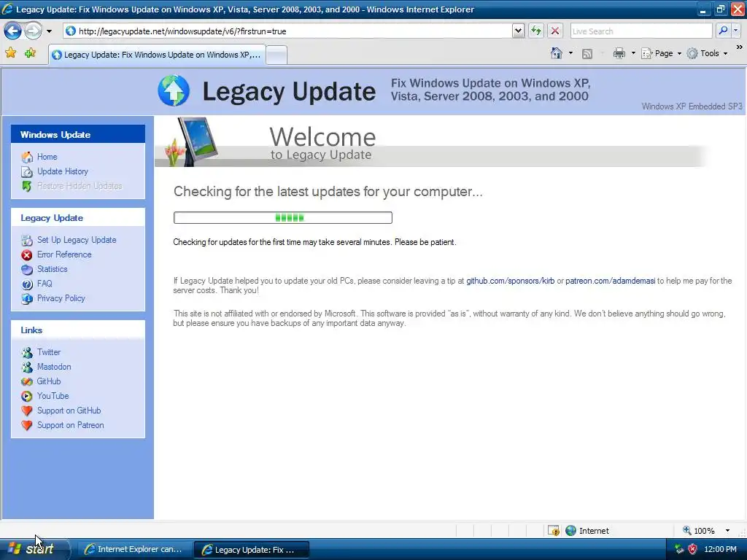The height and width of the screenshot is (560, 747).
Task: Open the Page menu
Action: (x=661, y=53)
